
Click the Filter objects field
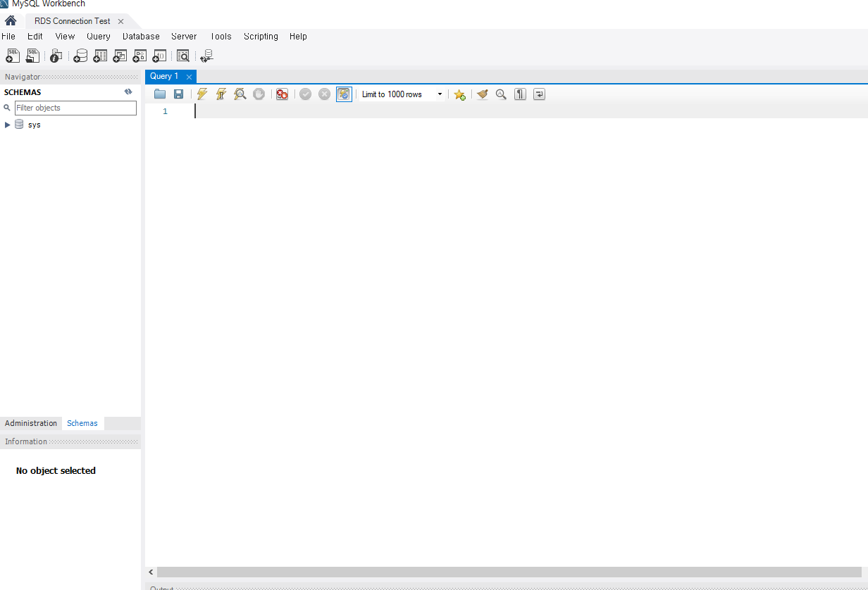[75, 108]
